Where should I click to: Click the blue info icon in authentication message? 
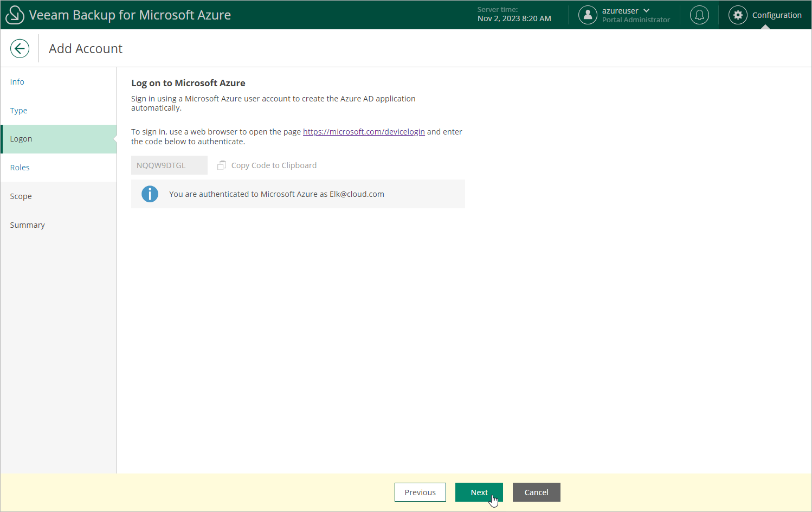click(150, 194)
